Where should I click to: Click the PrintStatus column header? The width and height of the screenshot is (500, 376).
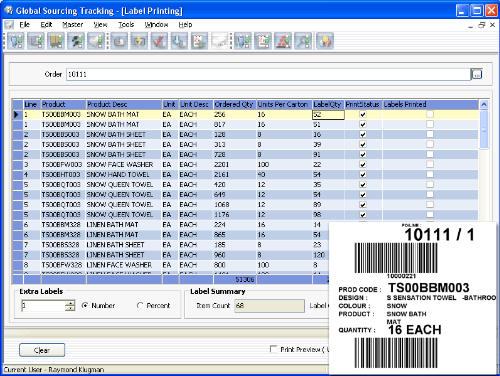[x=363, y=104]
